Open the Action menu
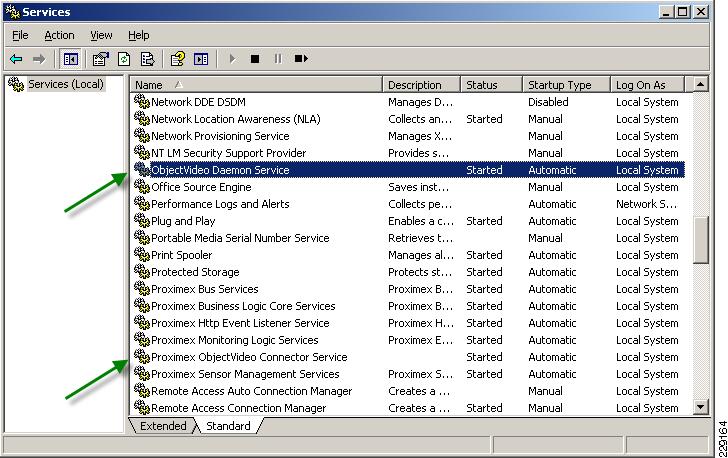Viewport: 728px width, 458px height. tap(59, 35)
